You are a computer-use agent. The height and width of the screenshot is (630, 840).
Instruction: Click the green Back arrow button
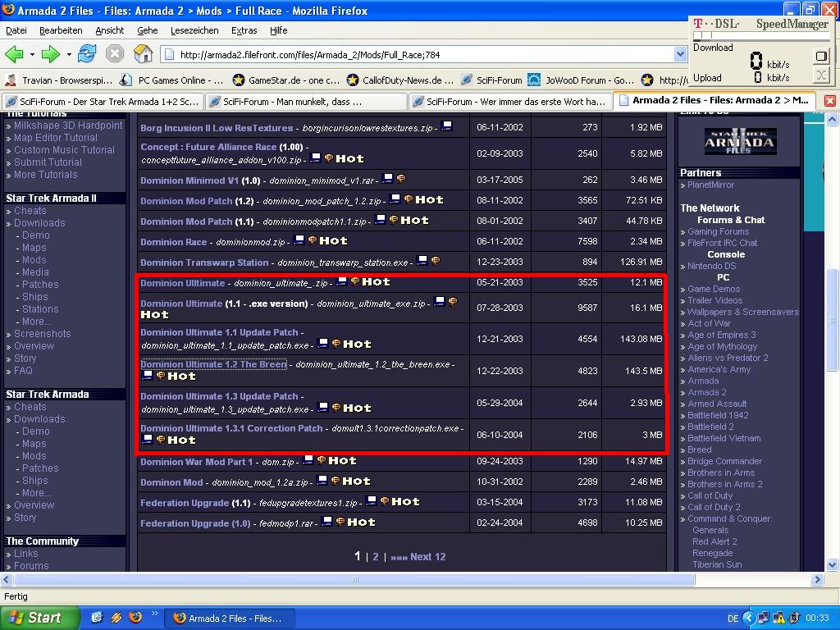pyautogui.click(x=14, y=54)
